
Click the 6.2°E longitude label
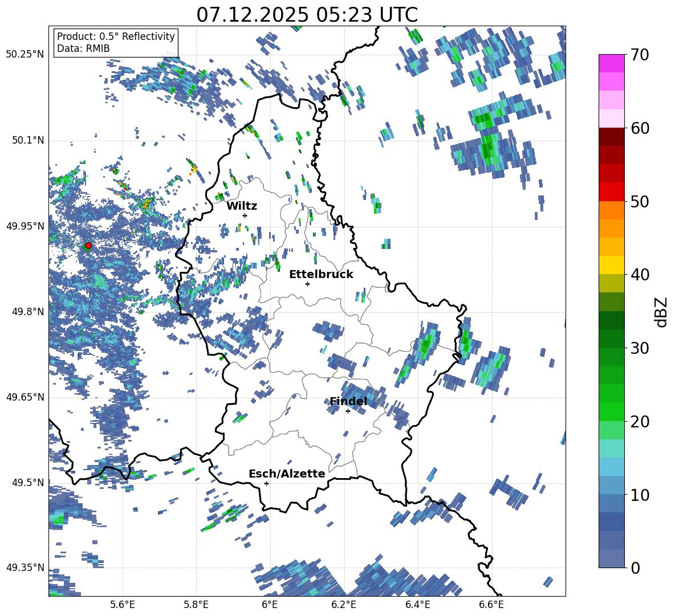[x=344, y=605]
